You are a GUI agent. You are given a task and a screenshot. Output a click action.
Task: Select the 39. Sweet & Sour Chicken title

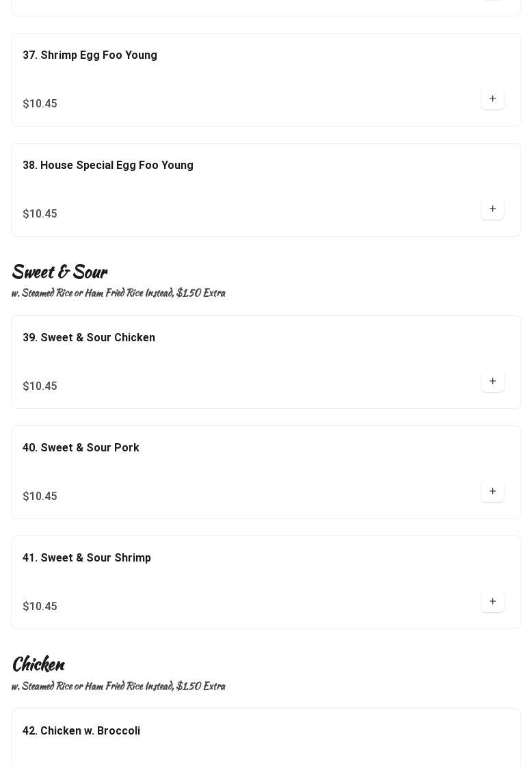pos(89,338)
